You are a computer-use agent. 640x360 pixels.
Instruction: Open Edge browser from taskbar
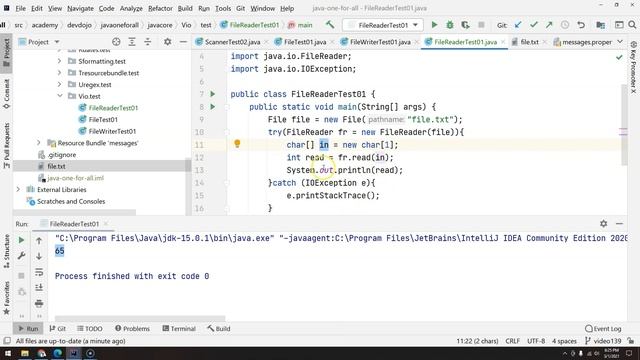[x=58, y=353]
